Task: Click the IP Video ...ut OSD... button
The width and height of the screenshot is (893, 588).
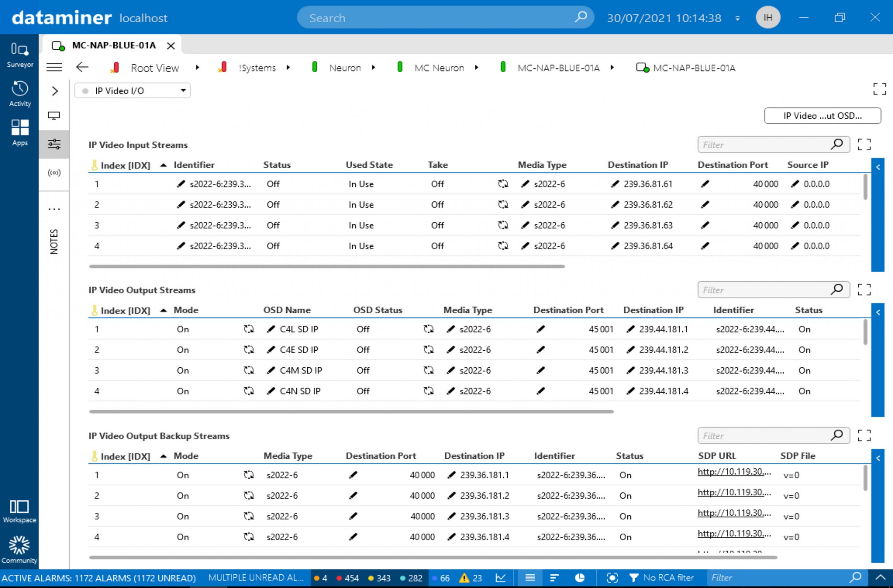Action: pyautogui.click(x=823, y=115)
